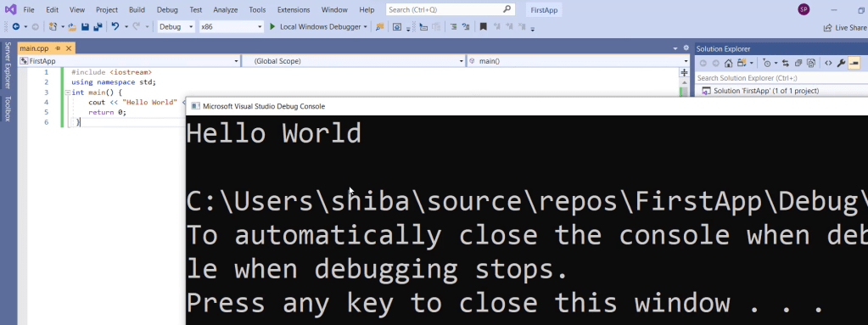Click the Open File folder icon
The width and height of the screenshot is (868, 325).
72,26
